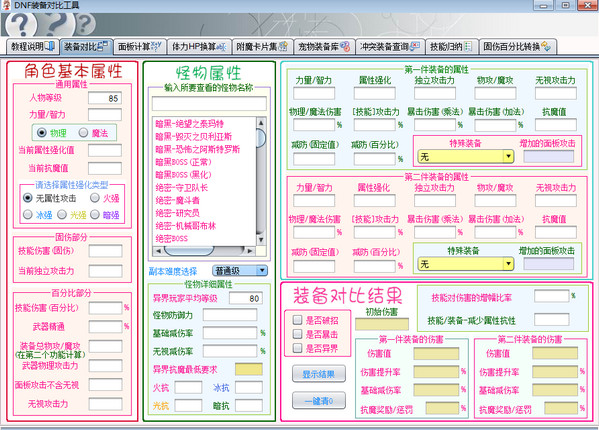Click the 当前独立攻击力 input field
Screen dimensions: 599x430
(x=105, y=271)
